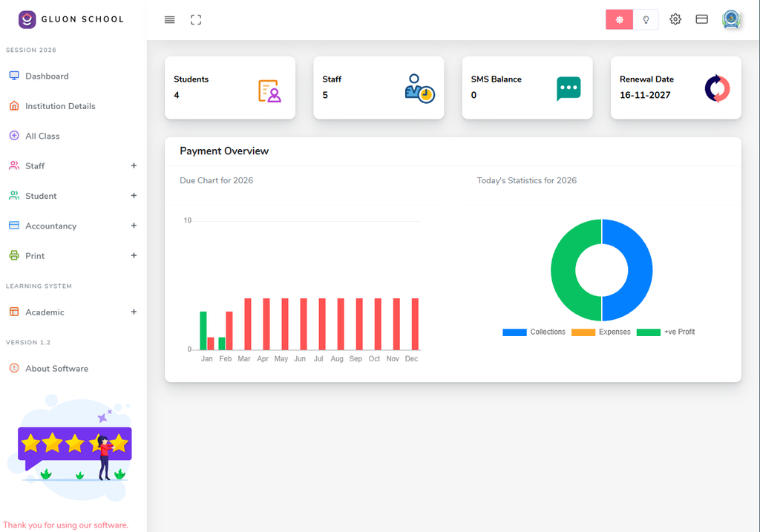The height and width of the screenshot is (532, 760).
Task: Click the Staff card clock icon
Action: pyautogui.click(x=420, y=88)
